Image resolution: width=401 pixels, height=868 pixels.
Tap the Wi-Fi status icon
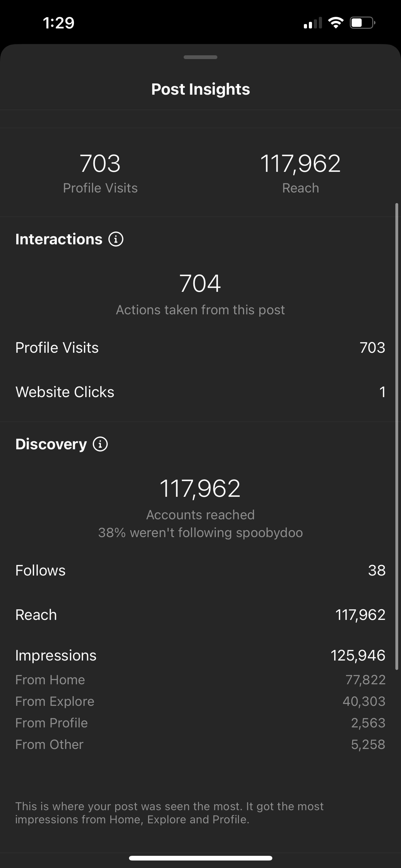[335, 23]
